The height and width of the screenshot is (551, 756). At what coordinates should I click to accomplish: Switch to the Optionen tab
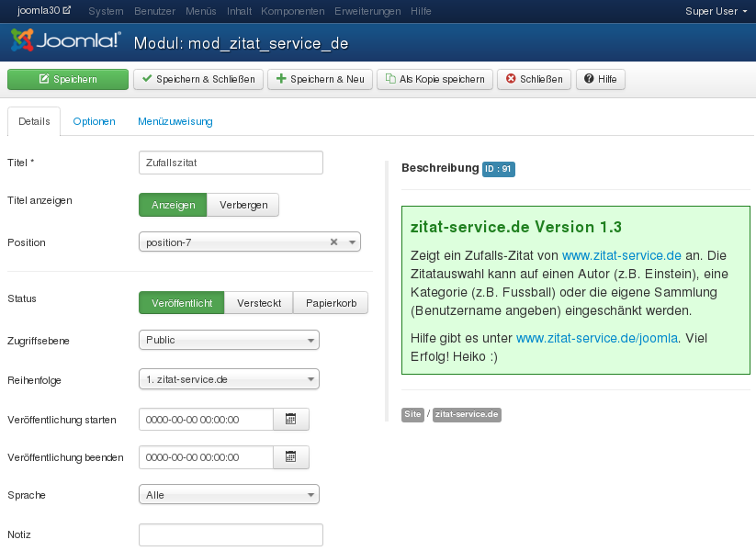pyautogui.click(x=94, y=121)
